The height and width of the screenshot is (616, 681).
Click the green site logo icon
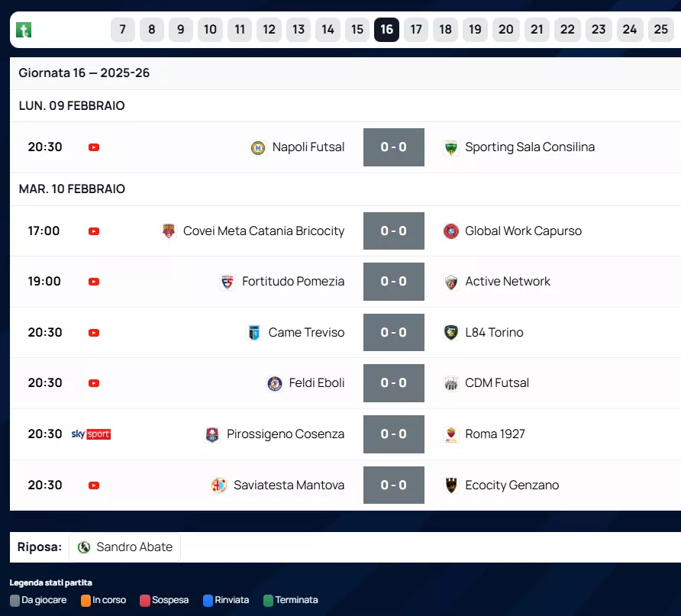24,30
